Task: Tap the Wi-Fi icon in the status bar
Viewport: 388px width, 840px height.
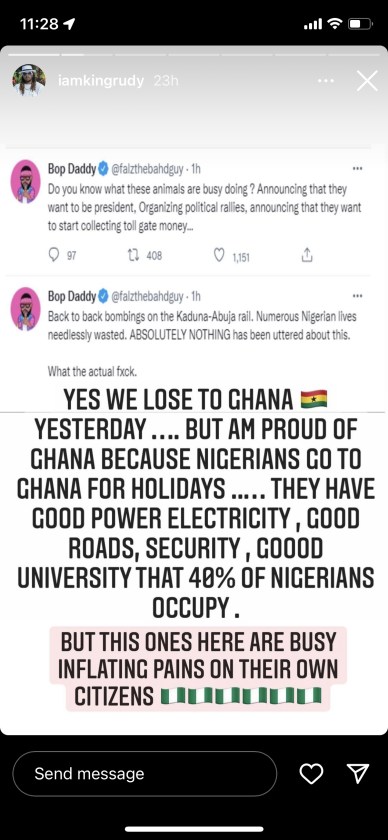Action: point(335,24)
